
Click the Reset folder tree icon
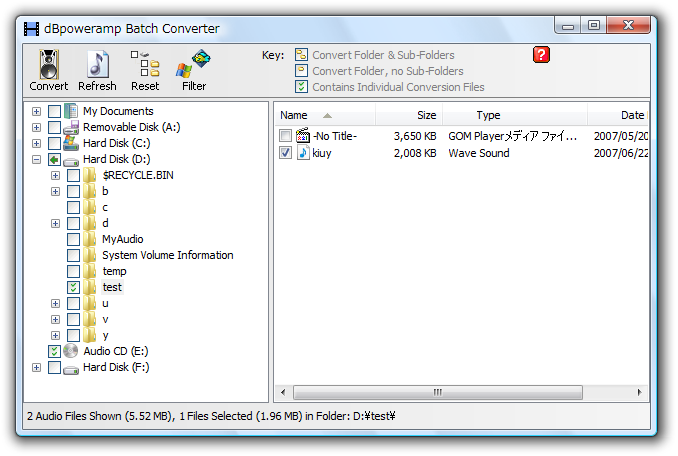click(x=145, y=63)
